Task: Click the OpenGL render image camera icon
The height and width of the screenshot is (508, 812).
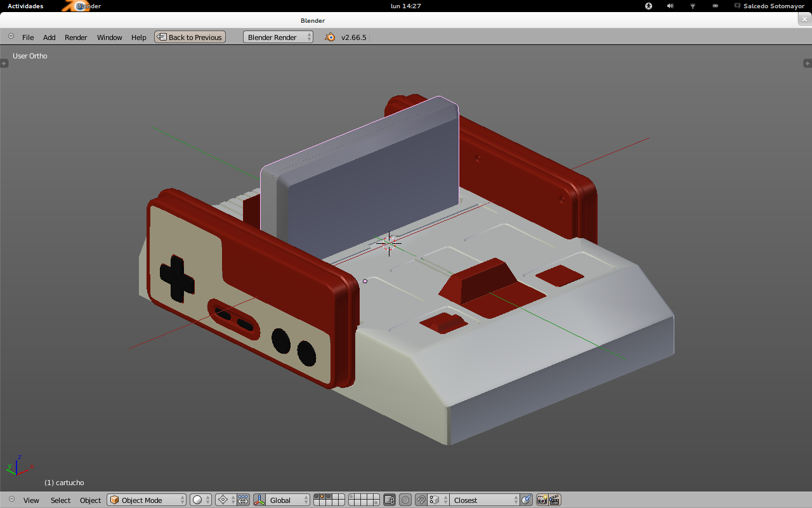Action: (x=542, y=500)
